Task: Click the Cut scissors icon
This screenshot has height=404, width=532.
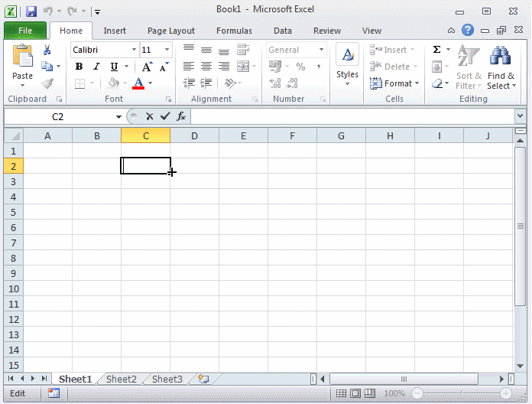Action: tap(47, 50)
